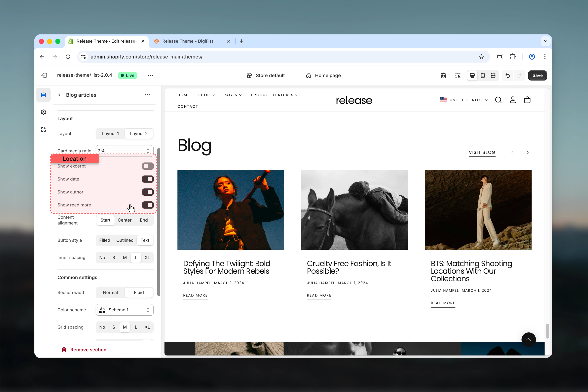Open Blog articles section options menu
The width and height of the screenshot is (588, 392).
(147, 95)
